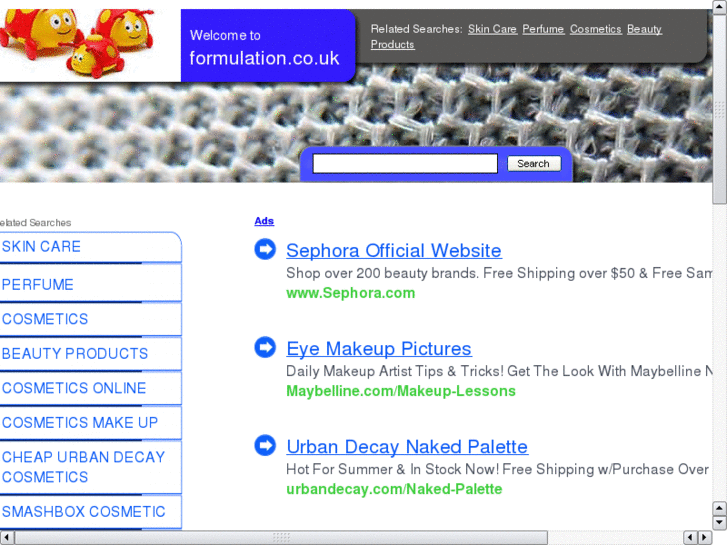The width and height of the screenshot is (727, 545).
Task: Open the Sephora Official Website ad link
Action: pos(394,250)
